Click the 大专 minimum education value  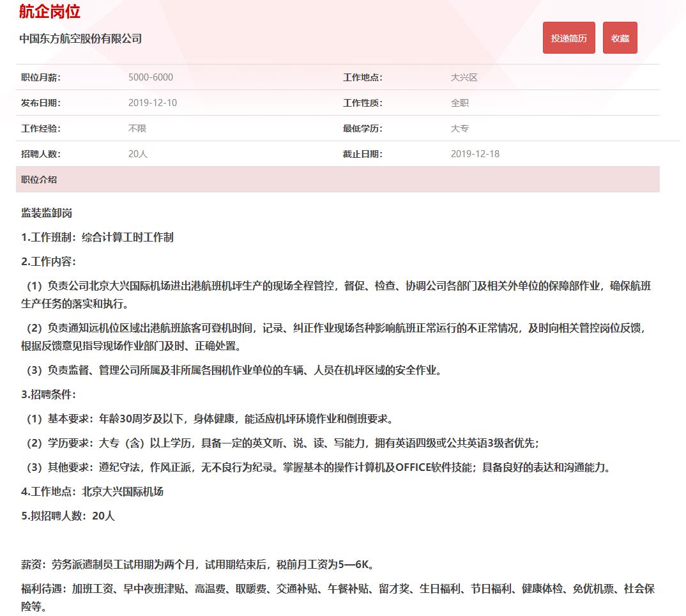pos(460,128)
